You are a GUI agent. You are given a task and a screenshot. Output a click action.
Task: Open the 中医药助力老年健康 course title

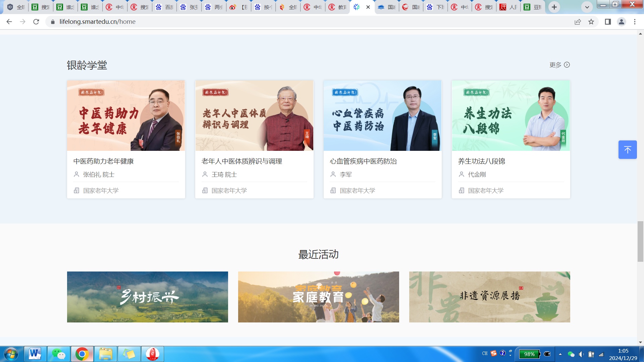pos(104,161)
